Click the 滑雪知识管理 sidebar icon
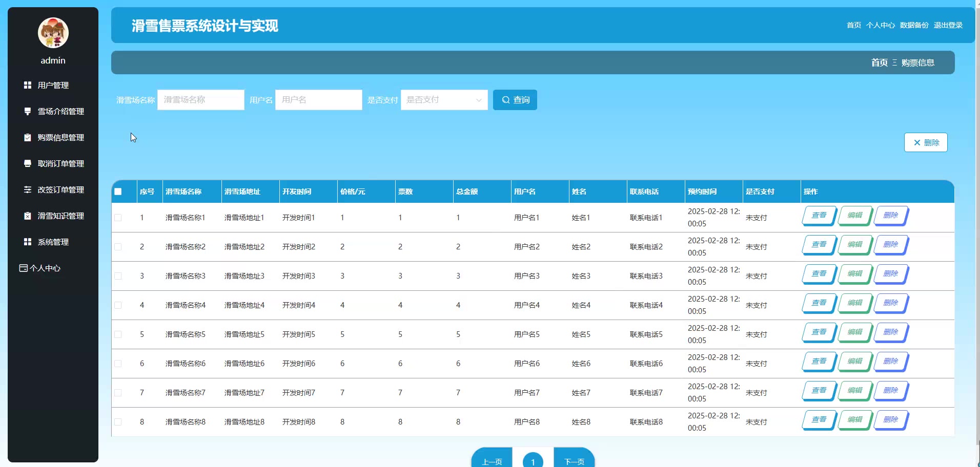The height and width of the screenshot is (467, 980). pyautogui.click(x=28, y=216)
